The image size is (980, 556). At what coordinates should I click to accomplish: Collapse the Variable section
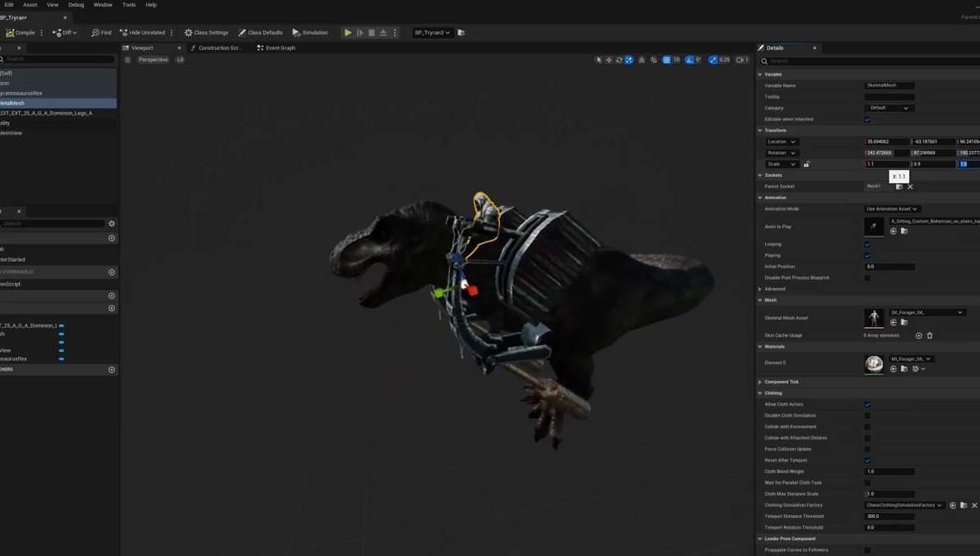pos(760,75)
